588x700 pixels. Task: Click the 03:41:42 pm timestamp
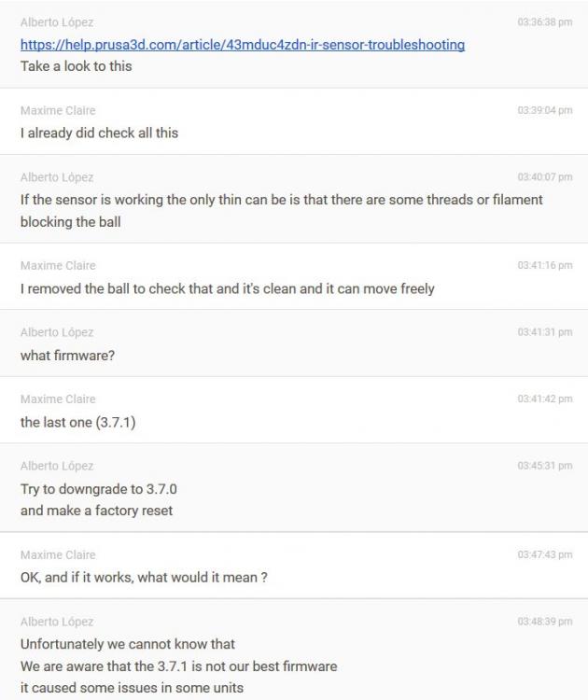pyautogui.click(x=544, y=399)
